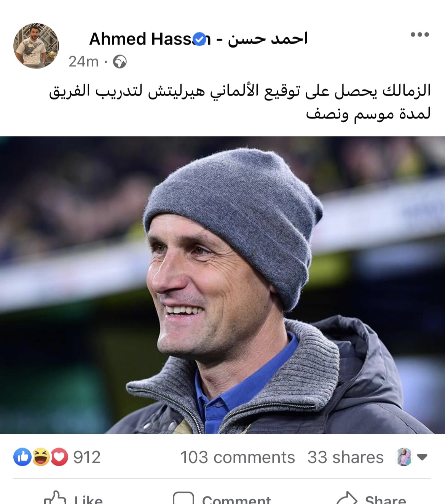Viewport: 445px width, 504px height.
Task: Click the thumbs-up Like button icon
Action: (x=56, y=498)
